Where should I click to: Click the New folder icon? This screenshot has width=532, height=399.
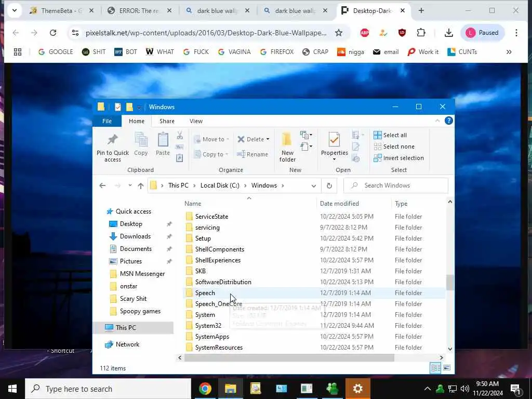pos(287,139)
